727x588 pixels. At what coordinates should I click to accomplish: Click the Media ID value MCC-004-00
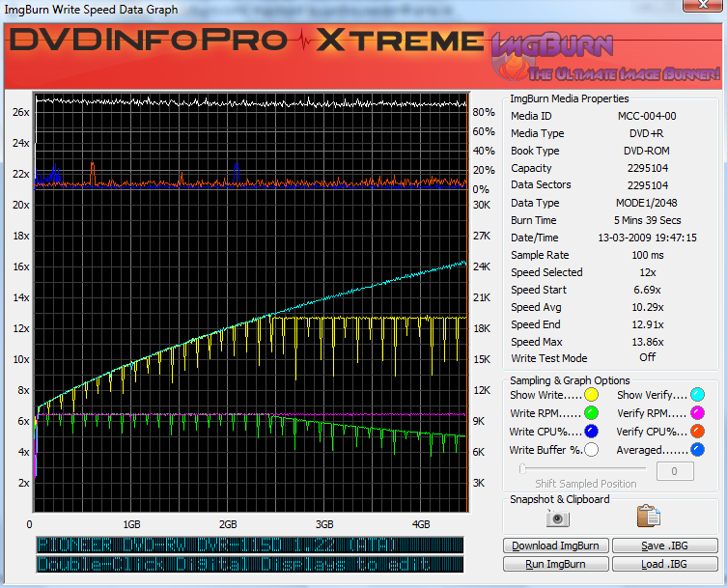coord(647,116)
